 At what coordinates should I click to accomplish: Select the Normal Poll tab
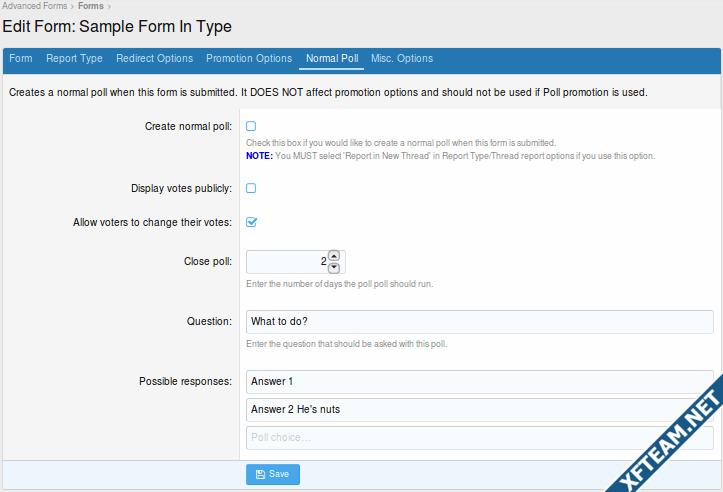click(332, 59)
